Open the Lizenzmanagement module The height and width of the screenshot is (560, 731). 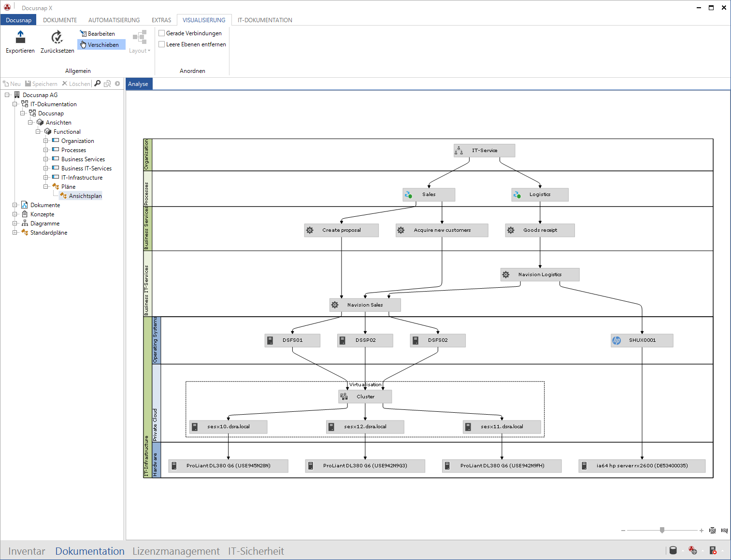pyautogui.click(x=176, y=551)
